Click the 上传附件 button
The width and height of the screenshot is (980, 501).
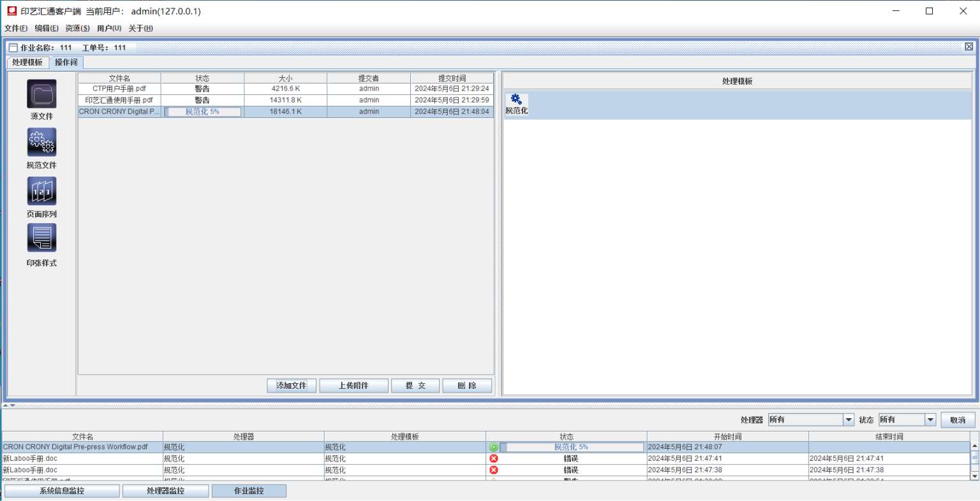353,386
